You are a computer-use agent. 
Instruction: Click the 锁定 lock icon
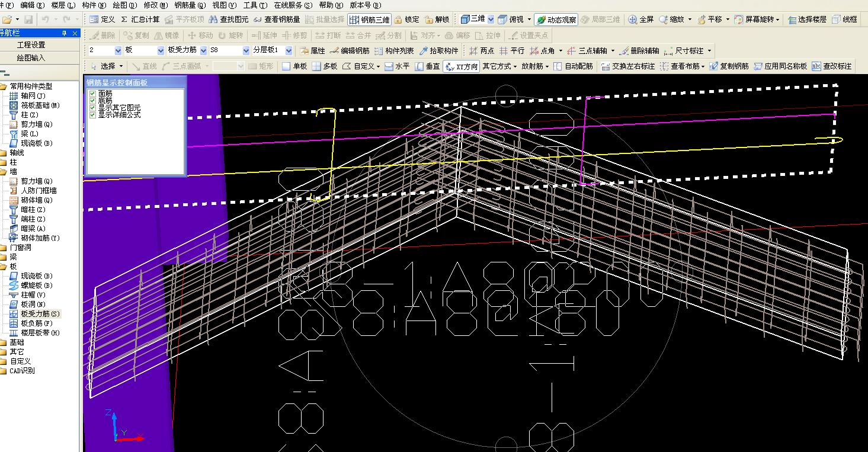pyautogui.click(x=407, y=20)
